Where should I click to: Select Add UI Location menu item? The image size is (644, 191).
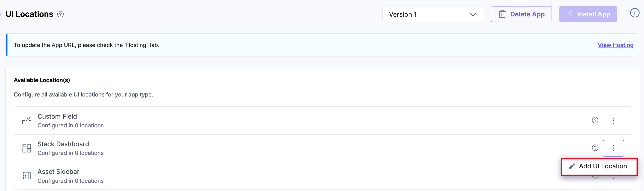pos(602,166)
